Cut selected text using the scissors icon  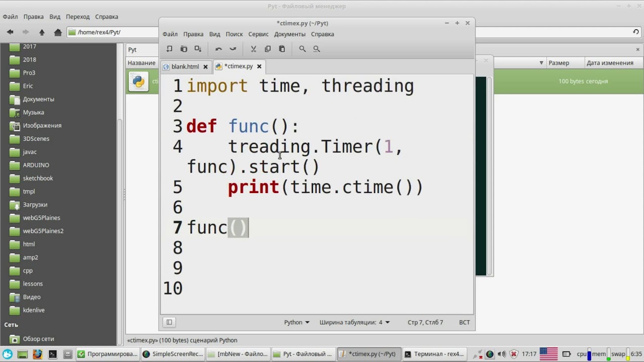(x=253, y=48)
